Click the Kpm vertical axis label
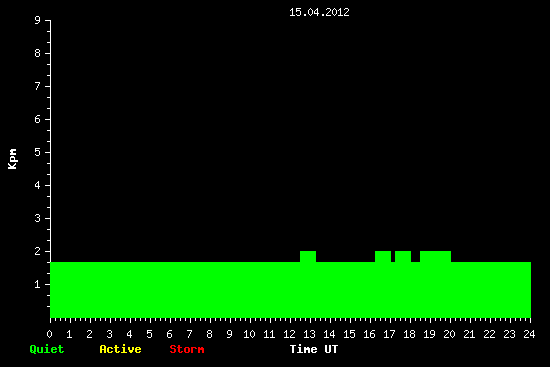 pos(12,159)
